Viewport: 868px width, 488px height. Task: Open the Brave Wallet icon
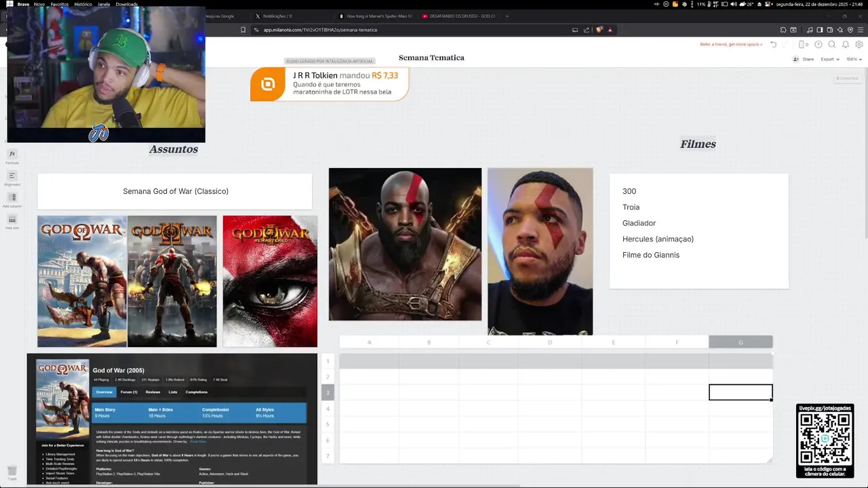click(830, 30)
